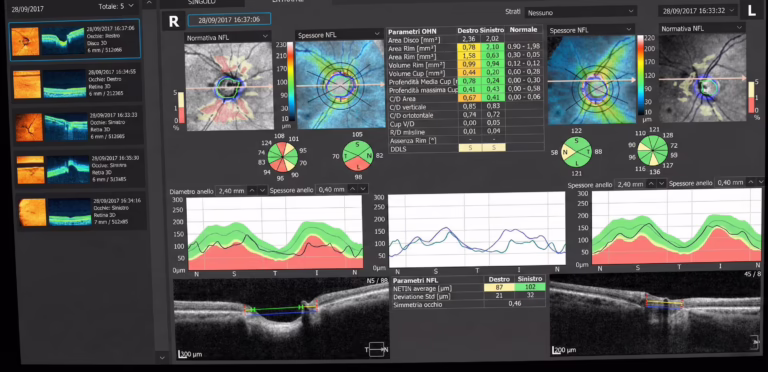Open left-eye Spessore NFL dropdown
The image size is (768, 372).
coord(591,30)
